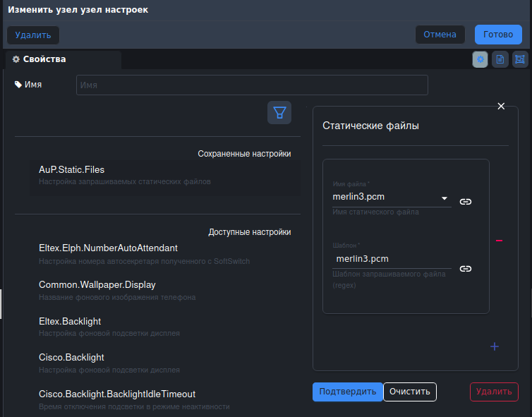Click the document icon in the tab bar
This screenshot has height=417, width=532.
pos(500,60)
